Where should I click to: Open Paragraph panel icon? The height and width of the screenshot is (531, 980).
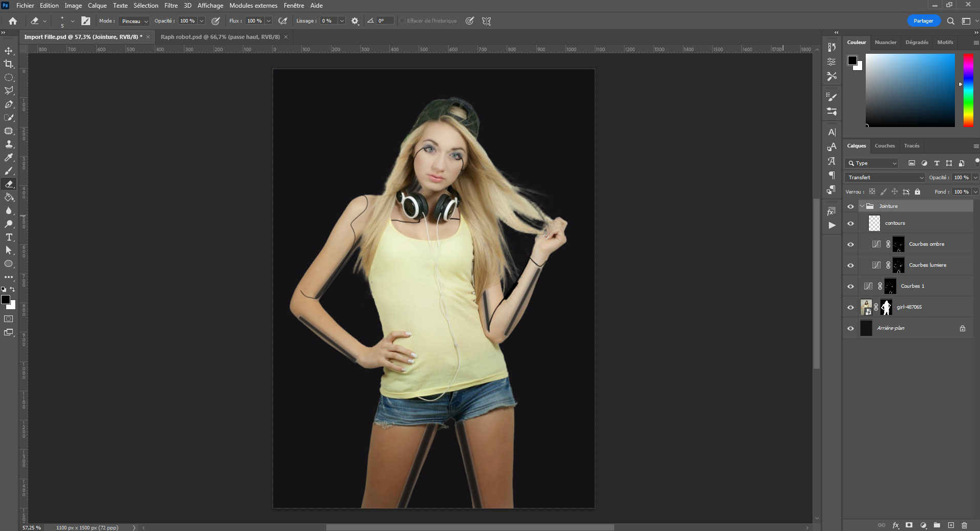tap(832, 175)
